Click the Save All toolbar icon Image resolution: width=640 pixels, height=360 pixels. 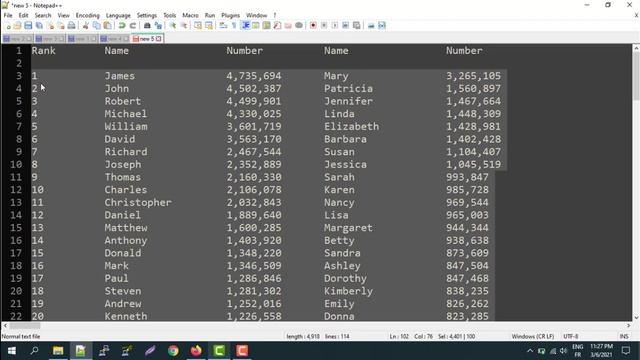pos(39,25)
